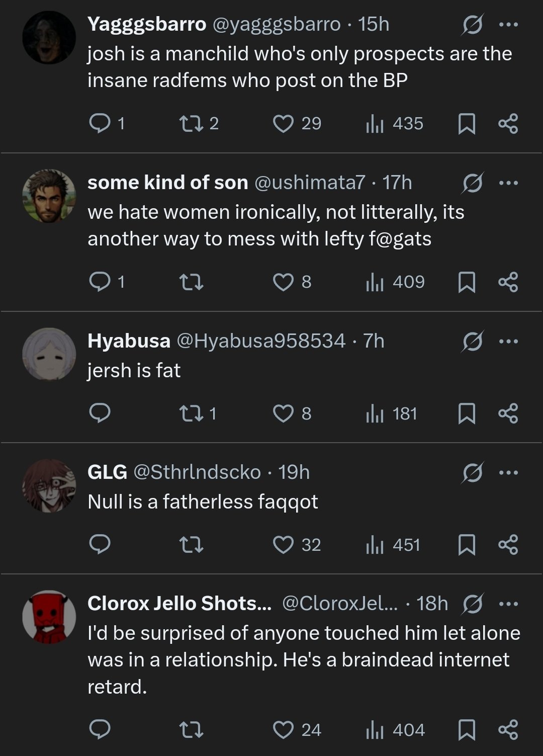The height and width of the screenshot is (756, 543).
Task: Click Grok icon on some kind of son post
Action: tap(473, 183)
